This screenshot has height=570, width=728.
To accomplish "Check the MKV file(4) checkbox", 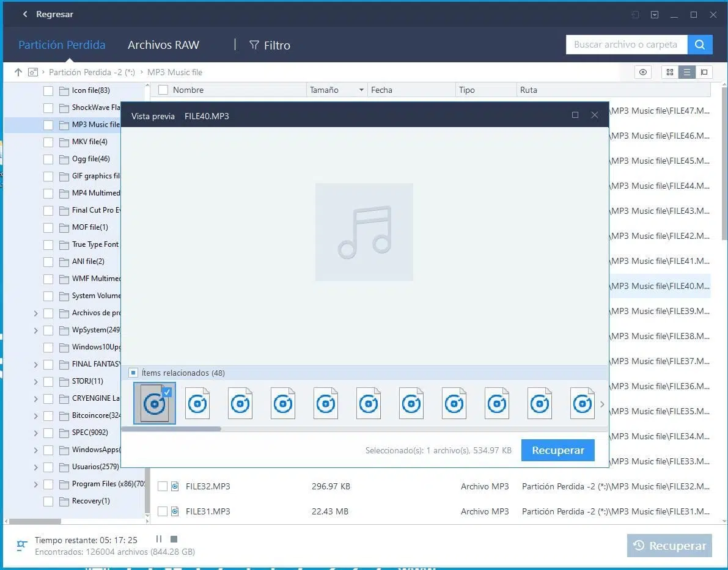I will click(48, 142).
